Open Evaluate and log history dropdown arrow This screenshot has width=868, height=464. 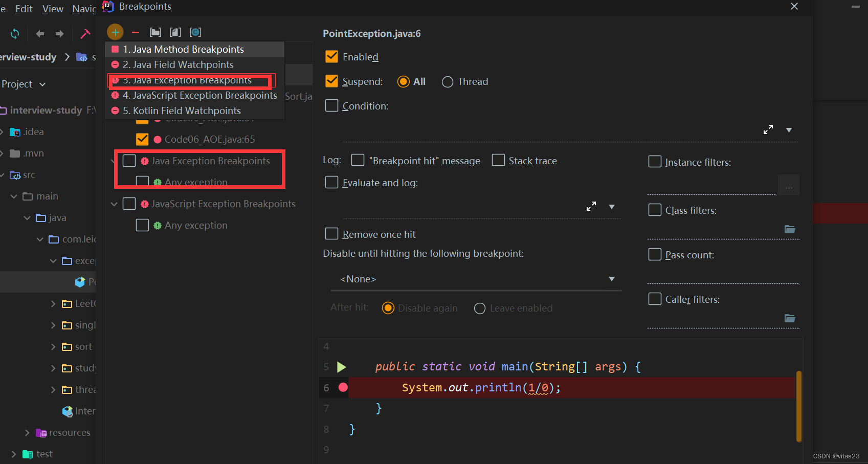tap(612, 207)
